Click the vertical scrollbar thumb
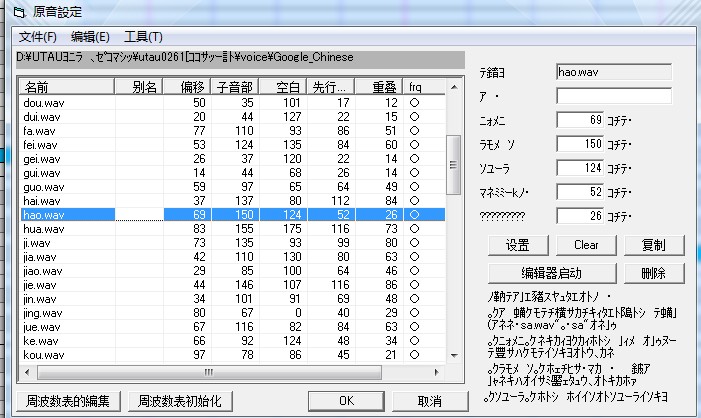 [x=454, y=165]
